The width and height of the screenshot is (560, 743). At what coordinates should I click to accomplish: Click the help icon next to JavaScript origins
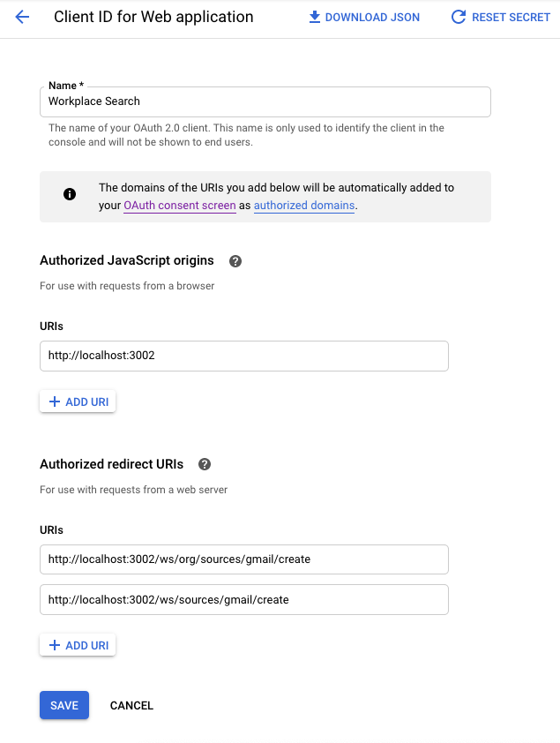coord(235,261)
